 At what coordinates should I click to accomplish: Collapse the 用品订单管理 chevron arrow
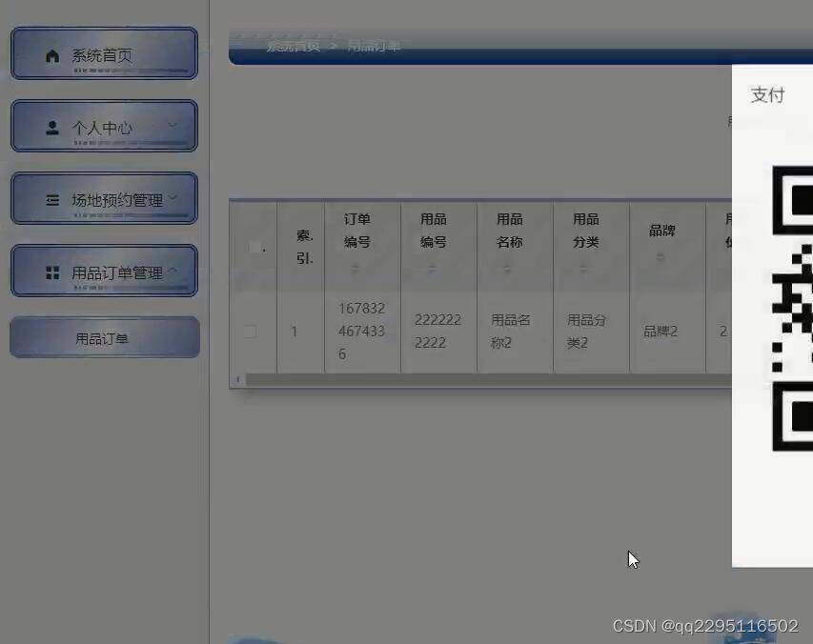point(173,270)
